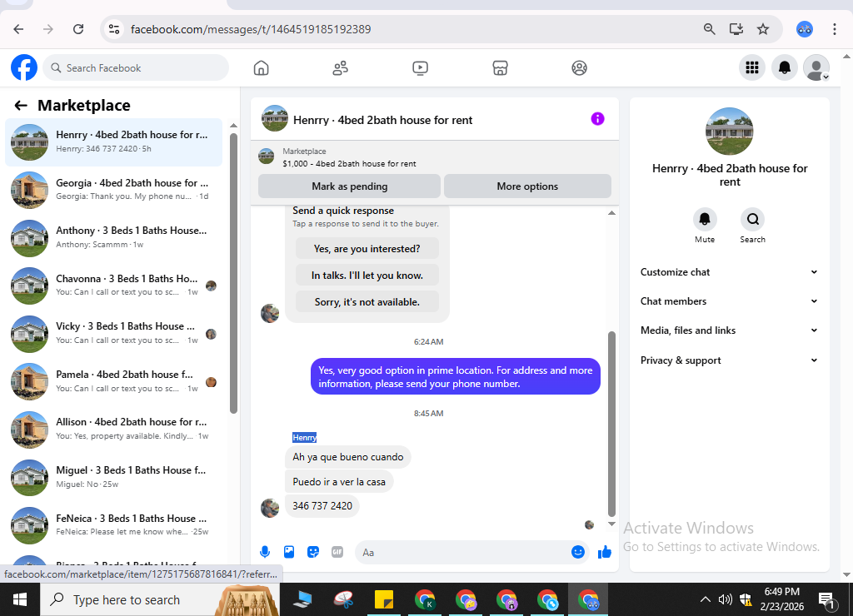Image resolution: width=853 pixels, height=616 pixels.
Task: Open the Chrome profile avatar
Action: (804, 29)
